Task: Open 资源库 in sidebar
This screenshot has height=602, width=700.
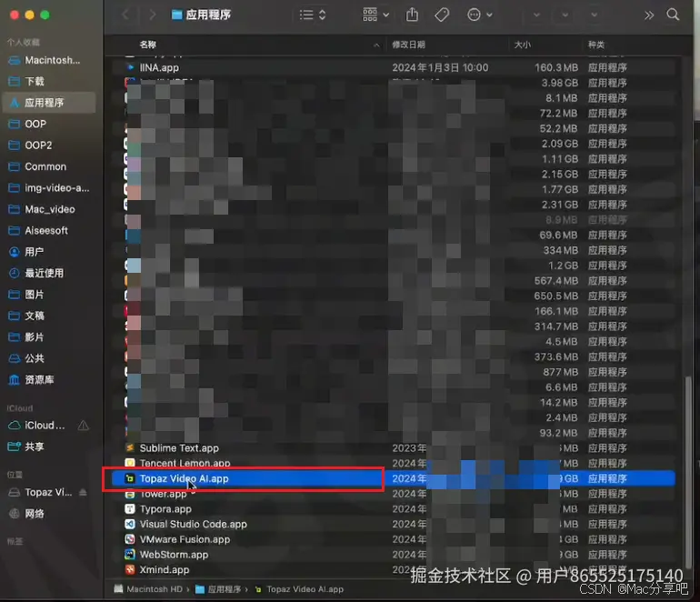Action: coord(49,379)
